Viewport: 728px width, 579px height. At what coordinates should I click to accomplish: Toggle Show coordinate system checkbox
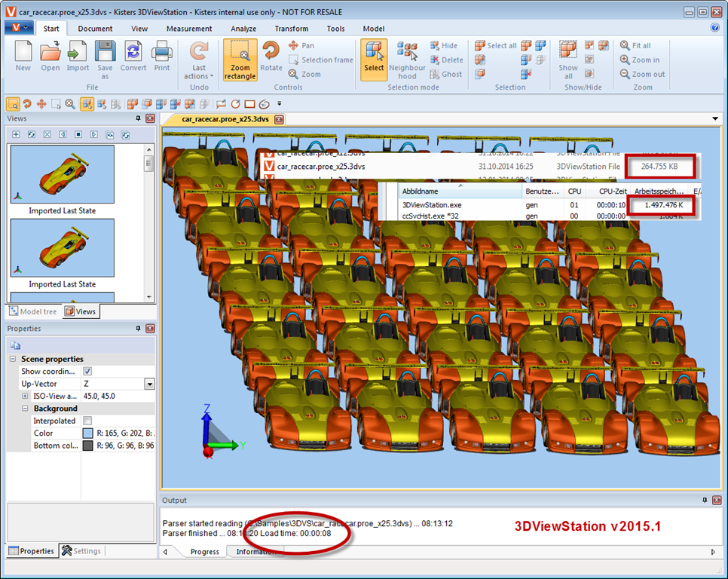click(x=87, y=371)
